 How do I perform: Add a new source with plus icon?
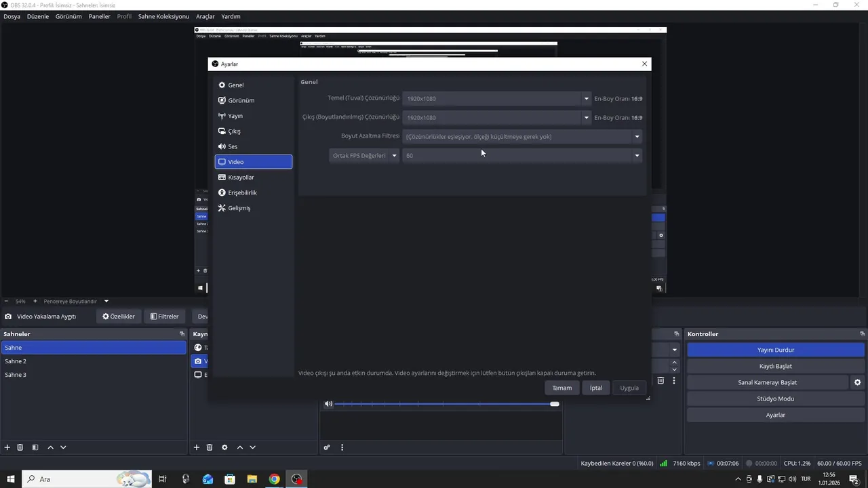(x=197, y=447)
